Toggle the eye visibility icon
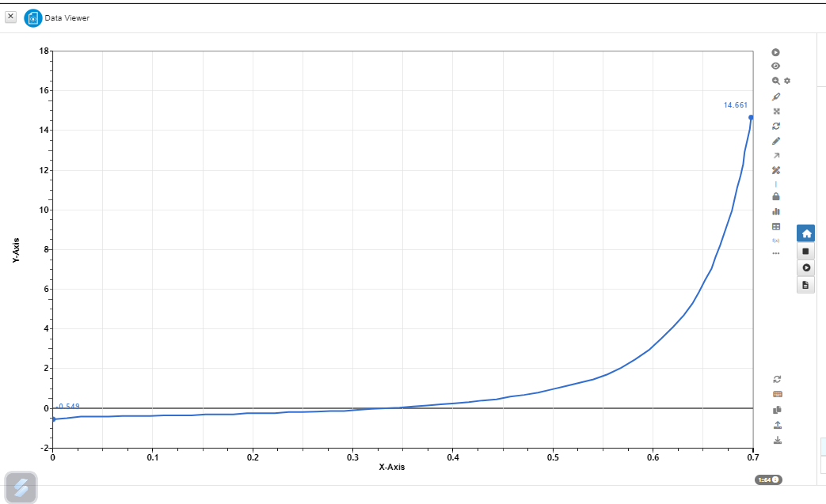 coord(776,66)
